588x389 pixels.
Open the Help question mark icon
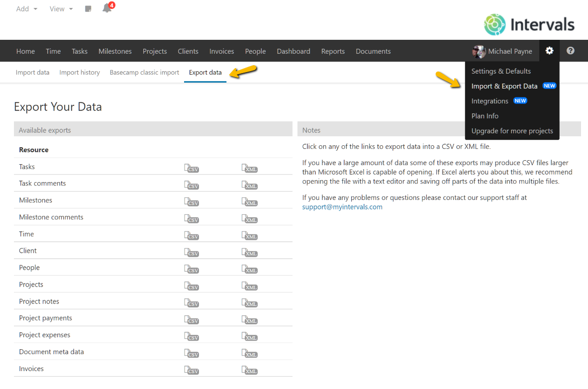point(570,50)
